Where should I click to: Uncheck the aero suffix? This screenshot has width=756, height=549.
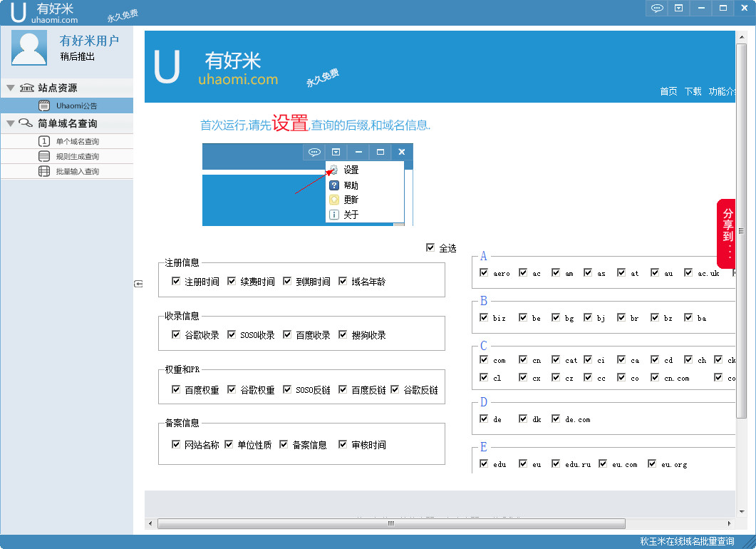coord(484,272)
